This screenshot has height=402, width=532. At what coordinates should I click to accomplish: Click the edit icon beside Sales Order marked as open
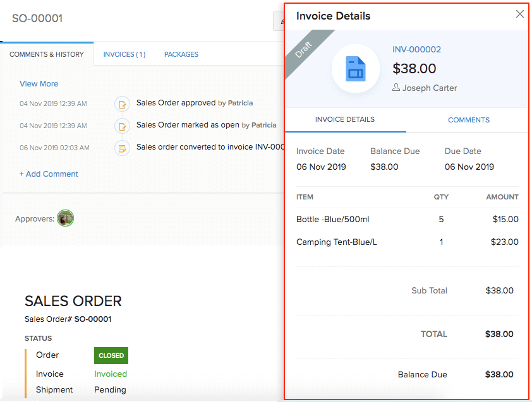click(x=122, y=125)
